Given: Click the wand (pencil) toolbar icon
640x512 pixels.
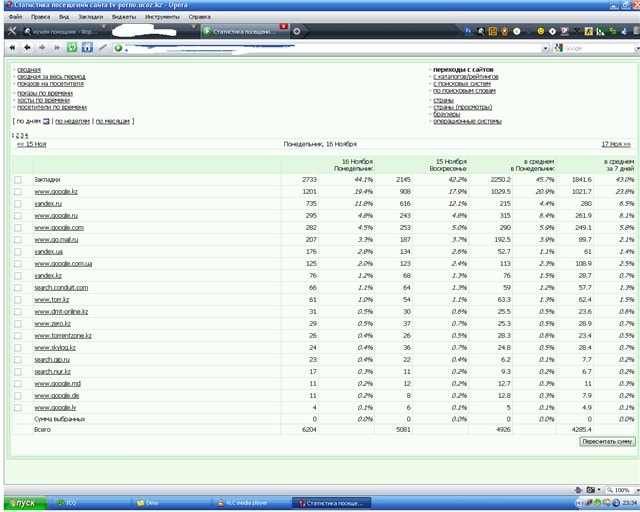Looking at the screenshot, I should click(103, 47).
